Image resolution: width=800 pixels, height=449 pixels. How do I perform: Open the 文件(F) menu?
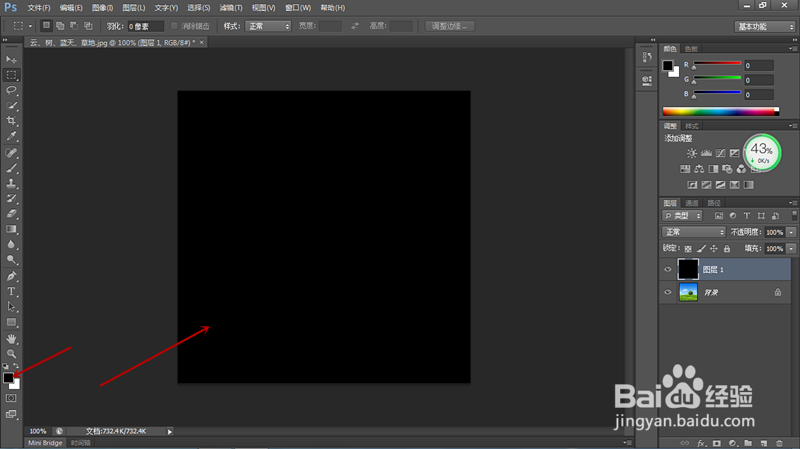point(39,8)
